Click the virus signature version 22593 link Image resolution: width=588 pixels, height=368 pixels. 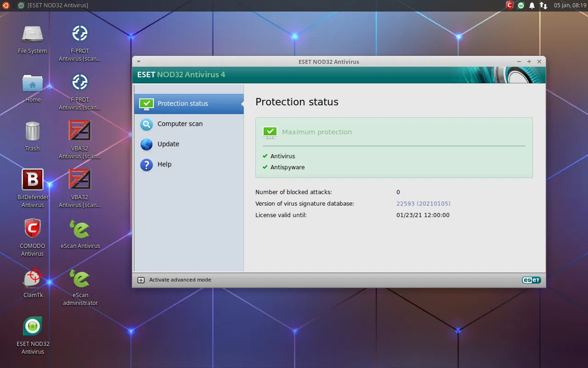click(x=423, y=203)
